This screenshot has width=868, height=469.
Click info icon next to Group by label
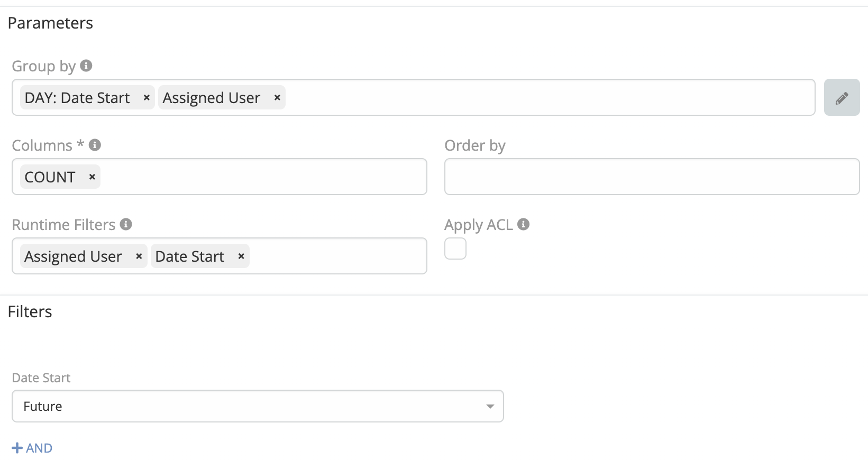(86, 66)
